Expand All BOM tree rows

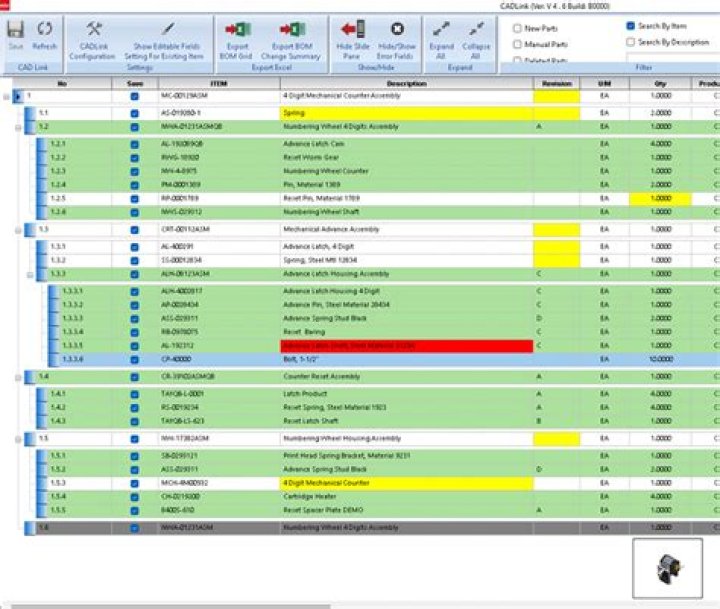point(441,40)
